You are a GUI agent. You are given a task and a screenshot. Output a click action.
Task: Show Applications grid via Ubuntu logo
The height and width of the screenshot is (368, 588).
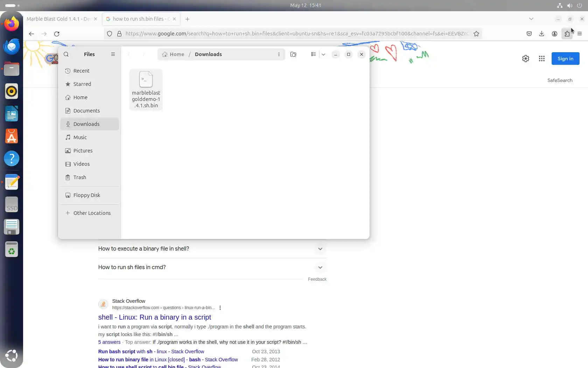pos(12,355)
